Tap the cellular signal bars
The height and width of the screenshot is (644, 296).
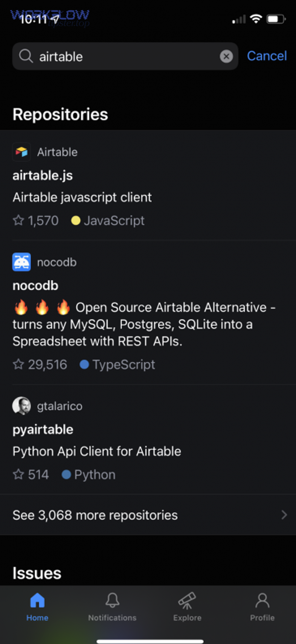coord(239,19)
